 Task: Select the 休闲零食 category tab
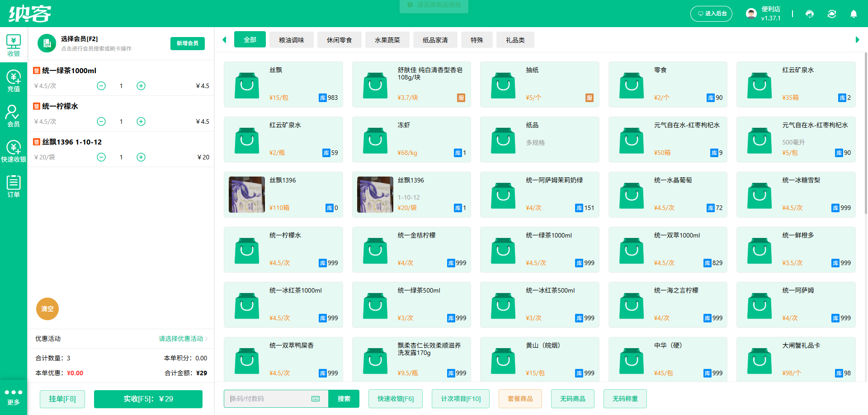(x=340, y=40)
